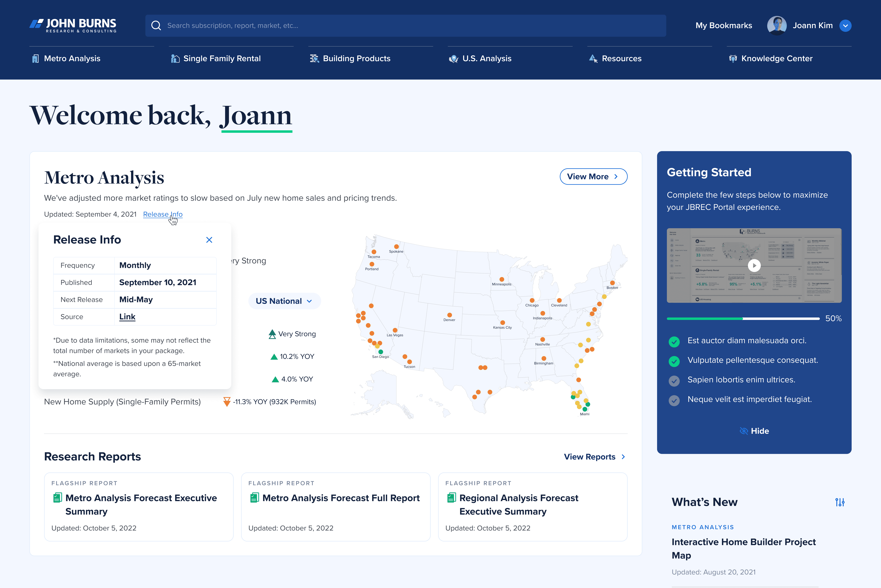
Task: Click Joann Kim's profile avatar
Action: tap(777, 26)
